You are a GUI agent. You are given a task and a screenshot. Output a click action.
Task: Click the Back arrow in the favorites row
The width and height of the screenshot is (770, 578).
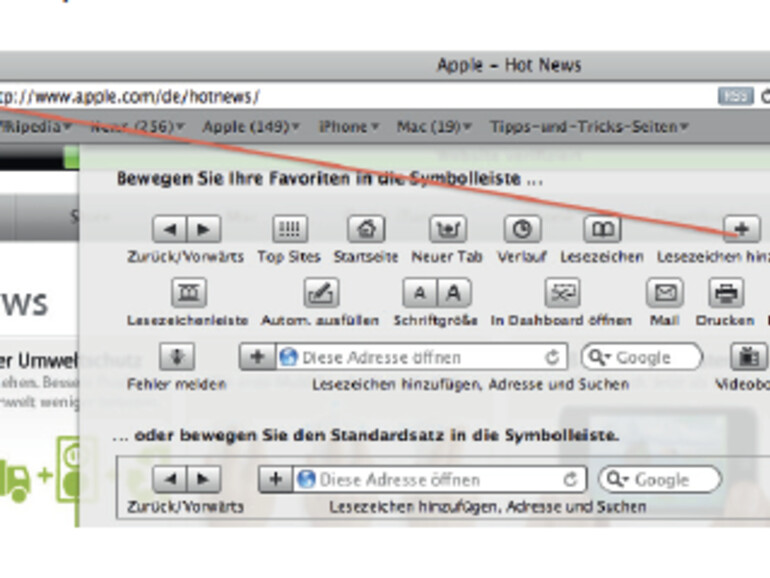[169, 229]
